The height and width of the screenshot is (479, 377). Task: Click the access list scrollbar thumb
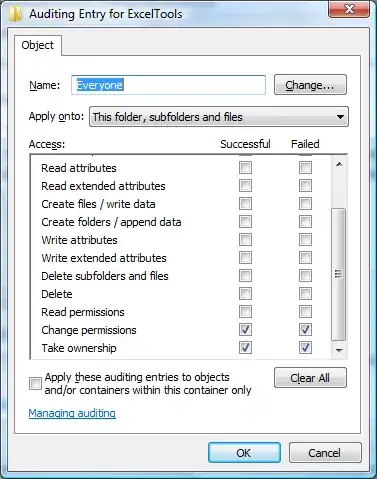(339, 274)
